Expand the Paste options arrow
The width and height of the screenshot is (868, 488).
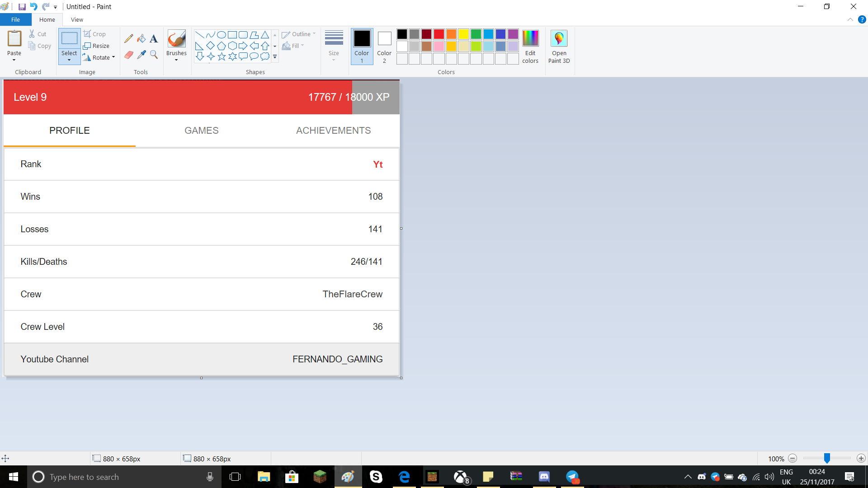click(x=14, y=60)
